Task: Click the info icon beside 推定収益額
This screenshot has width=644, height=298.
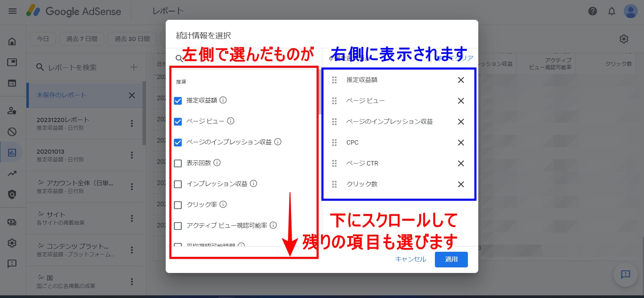Action: point(223,100)
